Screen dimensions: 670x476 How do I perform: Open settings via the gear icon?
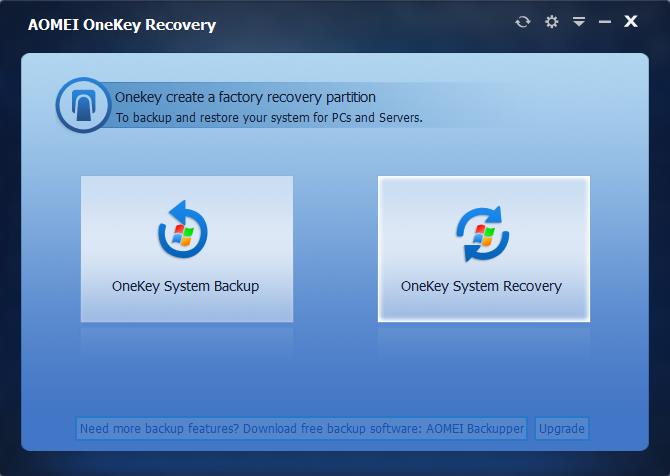point(551,21)
